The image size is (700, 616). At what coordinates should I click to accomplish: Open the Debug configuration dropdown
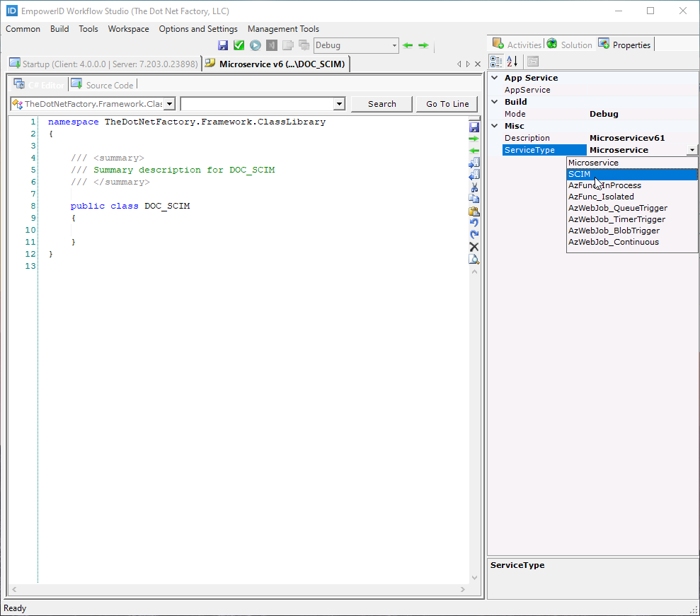tap(393, 45)
